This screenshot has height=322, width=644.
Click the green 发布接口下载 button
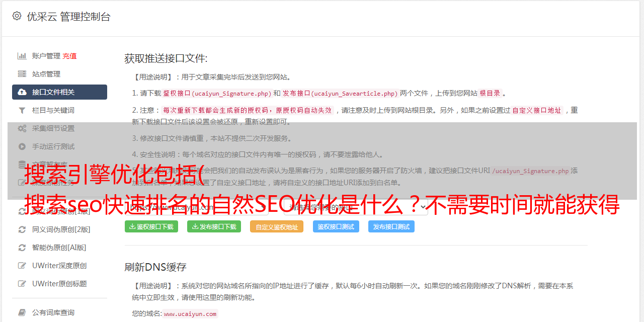click(x=214, y=226)
